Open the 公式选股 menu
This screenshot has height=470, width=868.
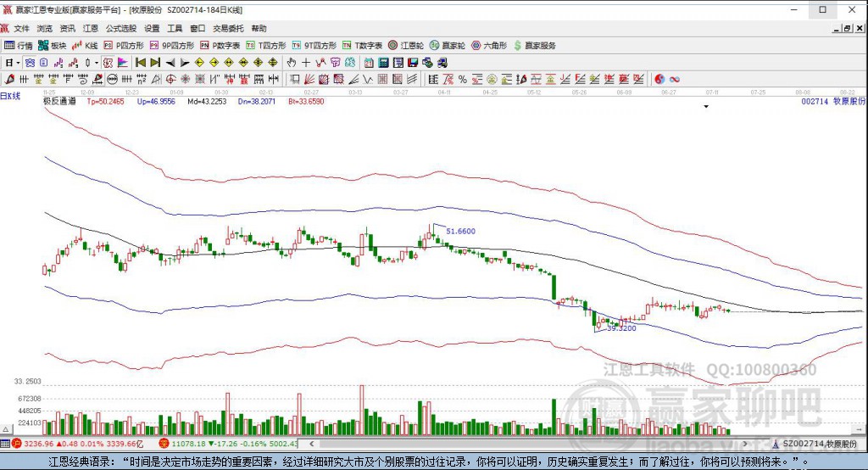tap(120, 28)
